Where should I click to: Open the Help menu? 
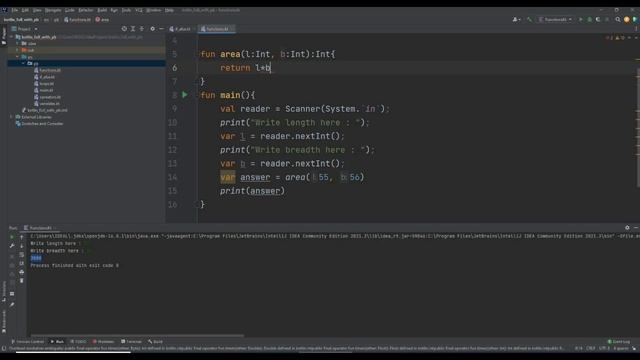169,10
